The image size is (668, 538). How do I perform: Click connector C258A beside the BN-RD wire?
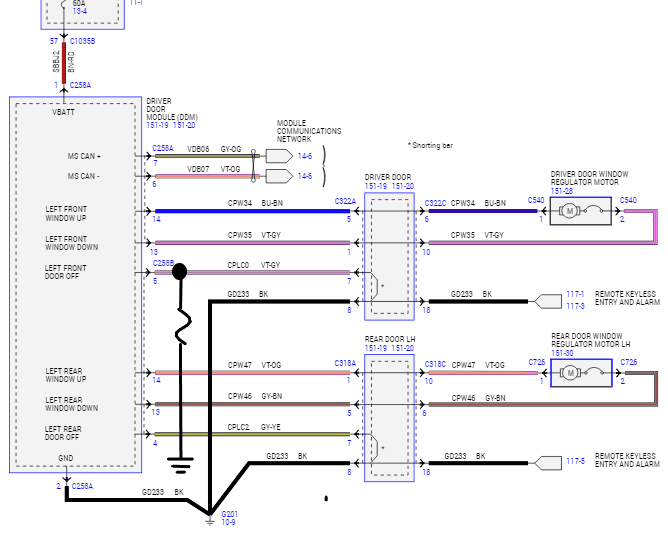[80, 85]
